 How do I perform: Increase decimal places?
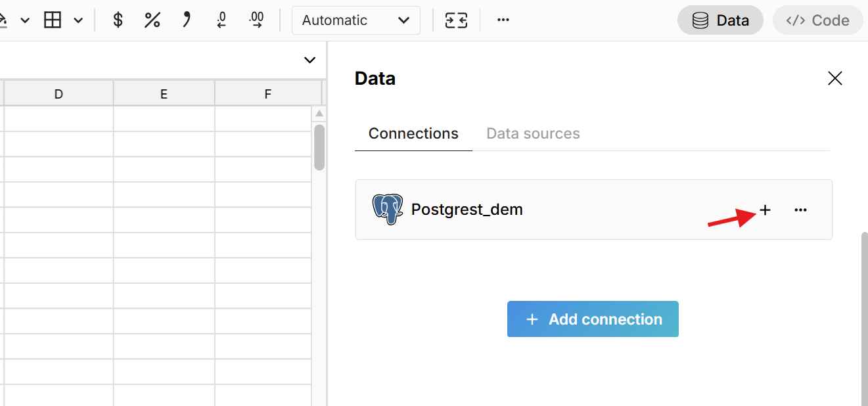pyautogui.click(x=256, y=20)
